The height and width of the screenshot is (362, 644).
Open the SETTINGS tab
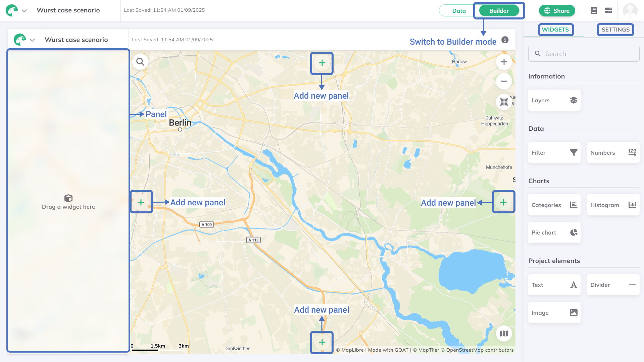coord(615,30)
